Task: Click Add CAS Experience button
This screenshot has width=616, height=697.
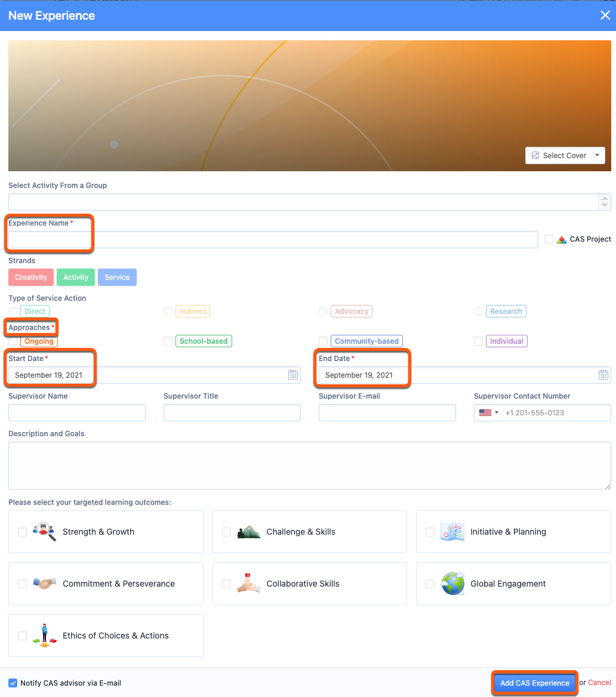Action: (x=535, y=683)
